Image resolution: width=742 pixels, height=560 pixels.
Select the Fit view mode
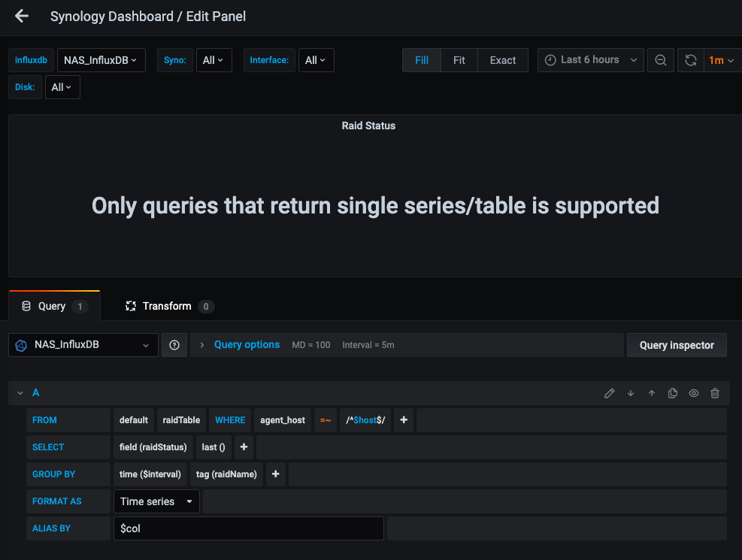point(459,60)
